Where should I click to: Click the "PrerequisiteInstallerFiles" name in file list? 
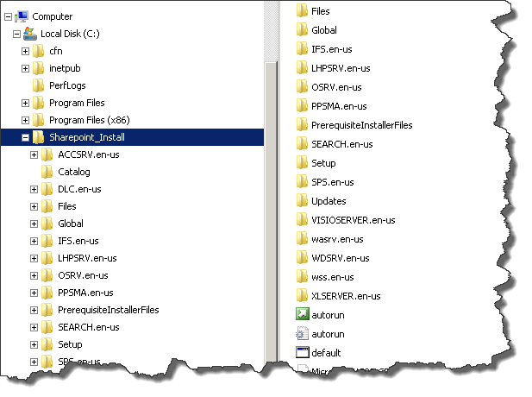[362, 125]
